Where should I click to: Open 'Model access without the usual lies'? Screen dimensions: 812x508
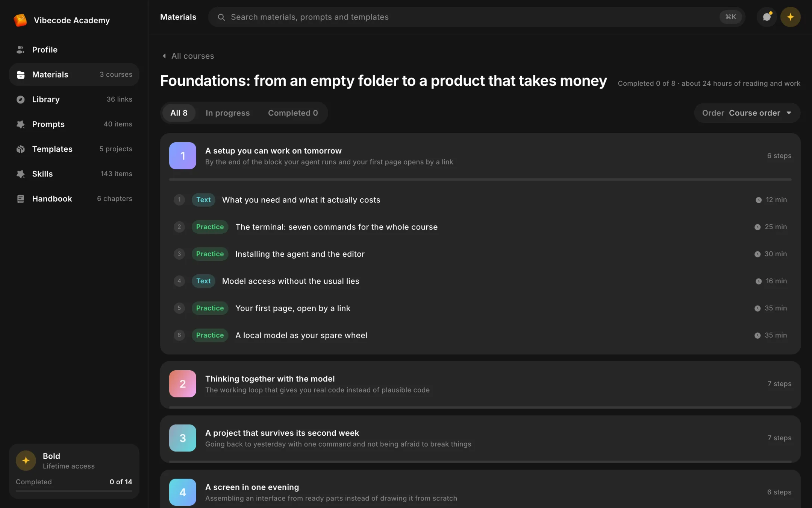[480, 281]
